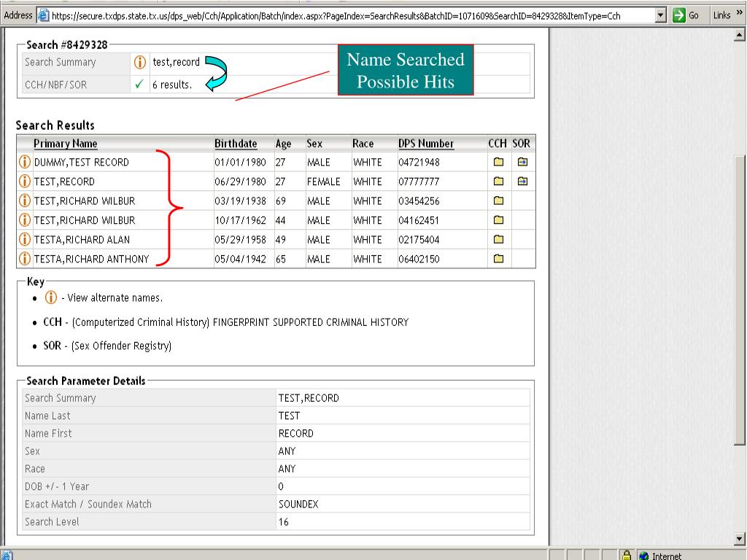
Task: Click the Age column header
Action: coord(284,144)
